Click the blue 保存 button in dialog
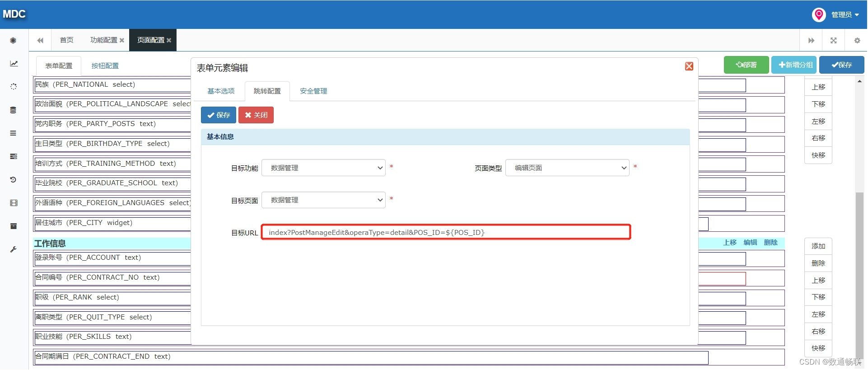Screen dimensions: 868x370 219,115
